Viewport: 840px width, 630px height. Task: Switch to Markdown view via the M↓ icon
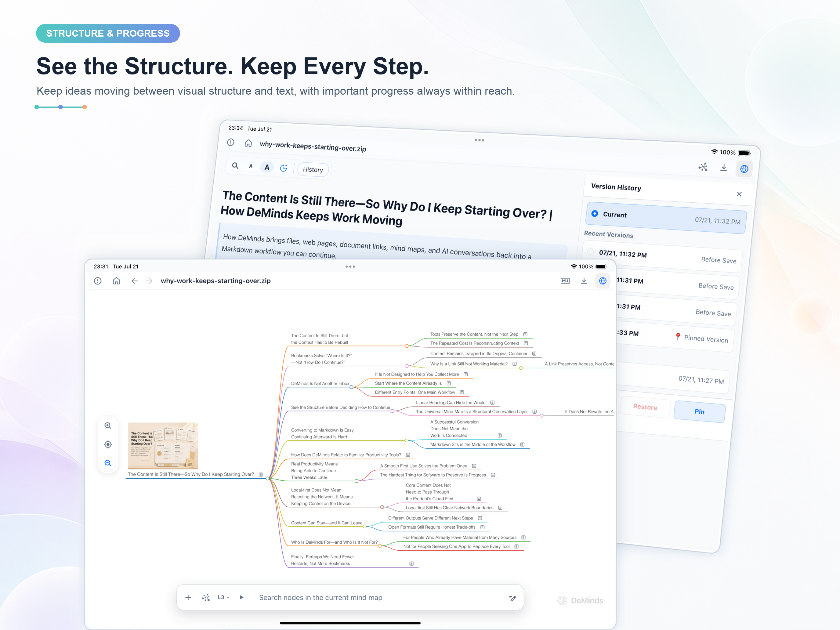tap(565, 281)
